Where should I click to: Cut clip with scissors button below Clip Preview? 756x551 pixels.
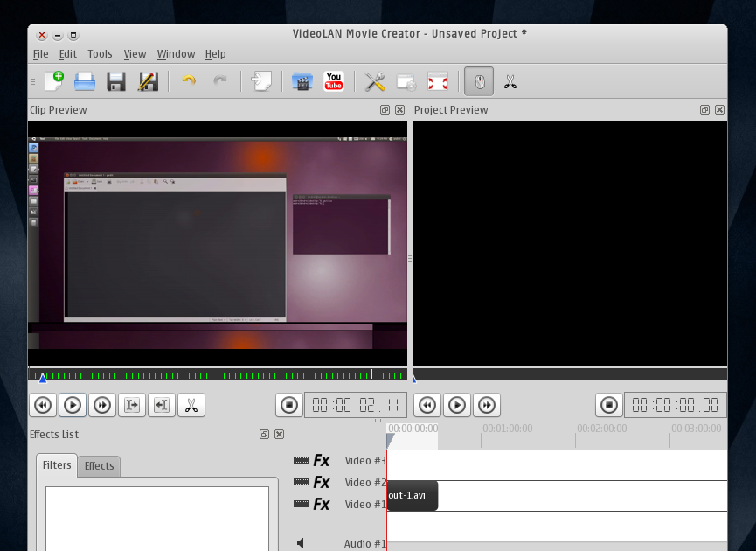coord(191,405)
